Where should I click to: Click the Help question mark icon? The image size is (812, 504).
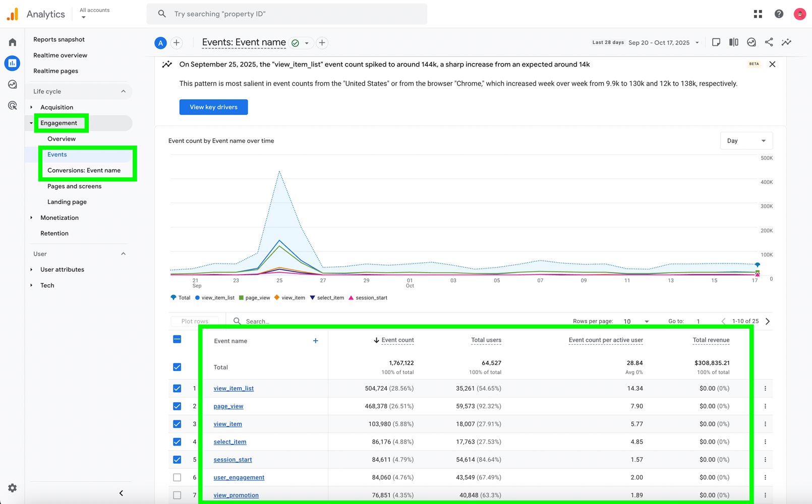779,14
